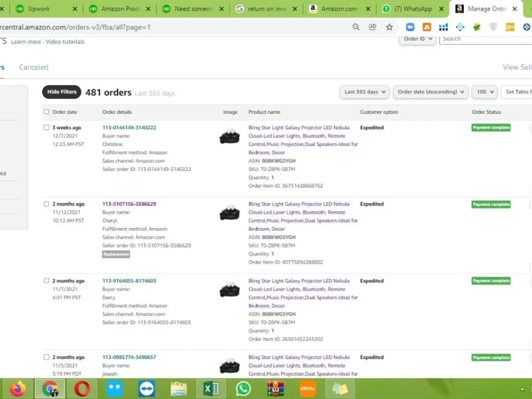
Task: Check the order dated 11/5/2021
Action: [46, 357]
